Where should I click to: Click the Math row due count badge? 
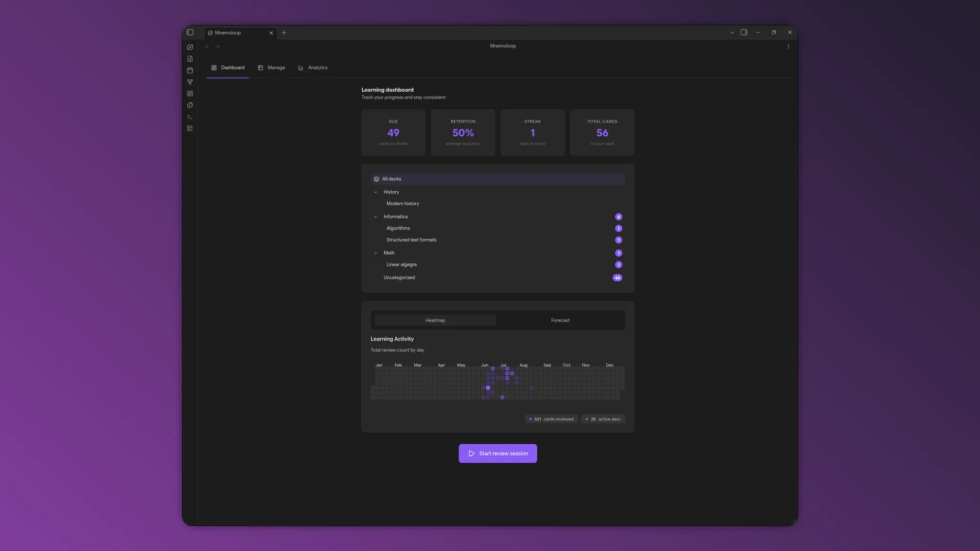pos(618,253)
